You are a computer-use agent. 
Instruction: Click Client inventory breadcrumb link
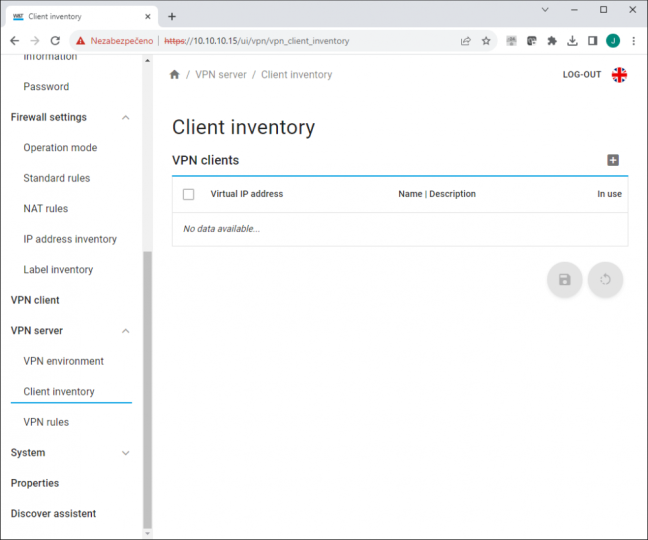(x=296, y=75)
